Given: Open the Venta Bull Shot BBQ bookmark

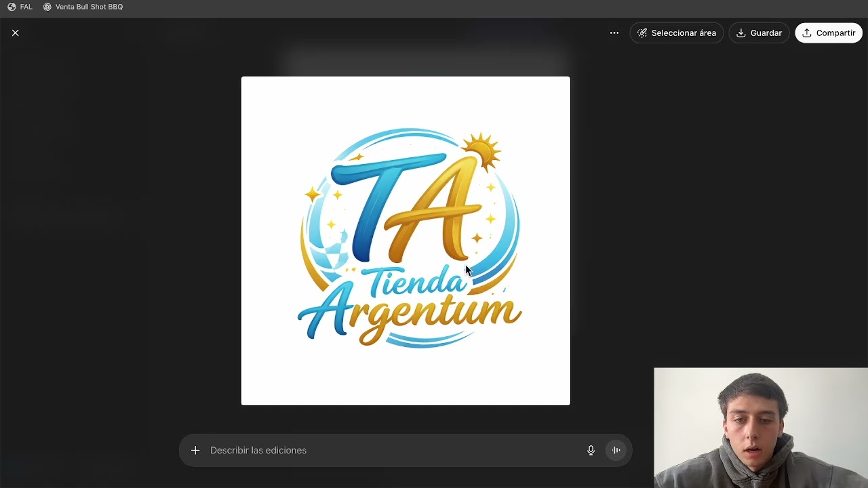Looking at the screenshot, I should [x=83, y=7].
